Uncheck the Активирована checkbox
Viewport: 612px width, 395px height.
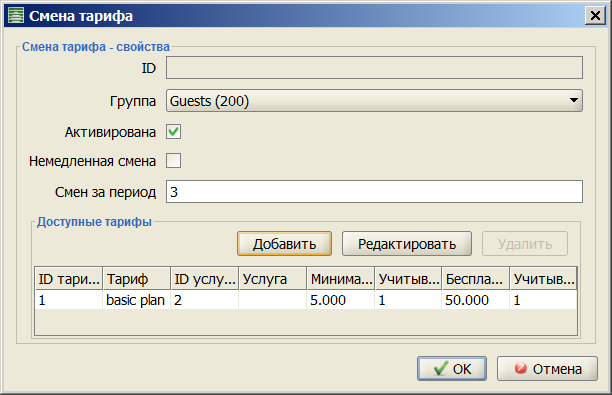(x=173, y=132)
